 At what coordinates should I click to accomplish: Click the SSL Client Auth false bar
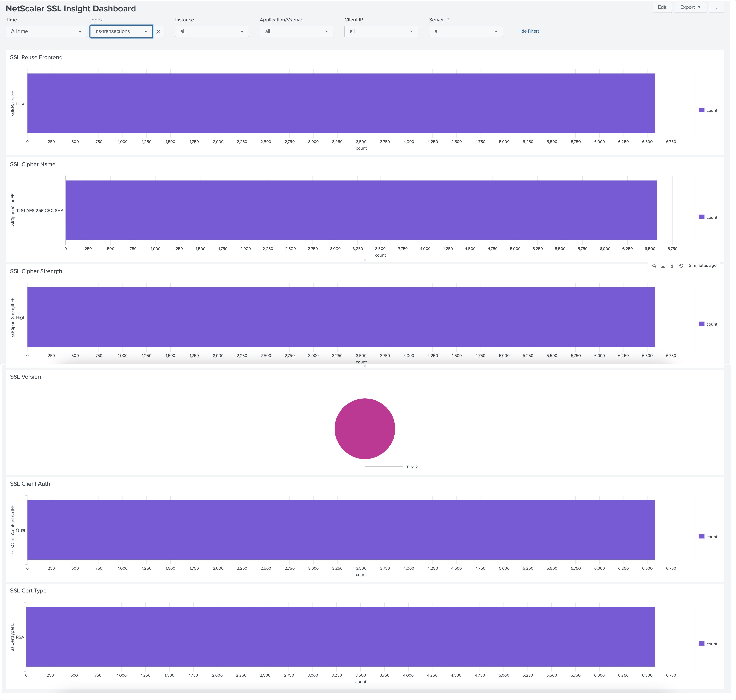[341, 530]
